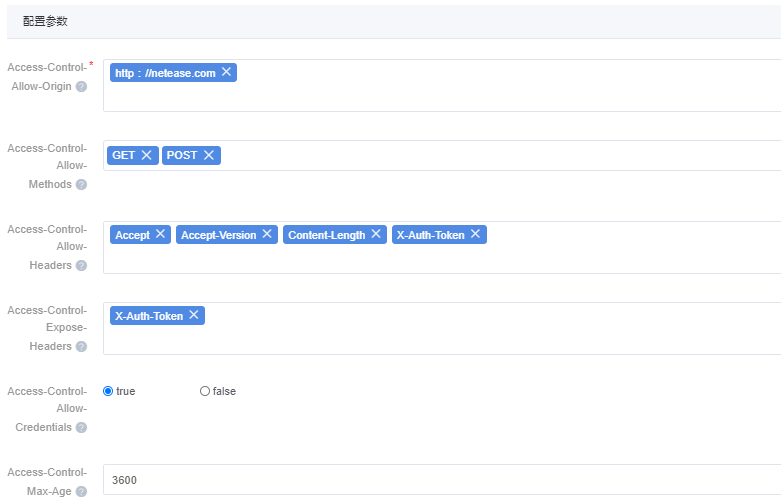Viewport: 781px width, 504px height.
Task: Remove X-Auth-Token from Expose-Headers
Action: pos(194,315)
